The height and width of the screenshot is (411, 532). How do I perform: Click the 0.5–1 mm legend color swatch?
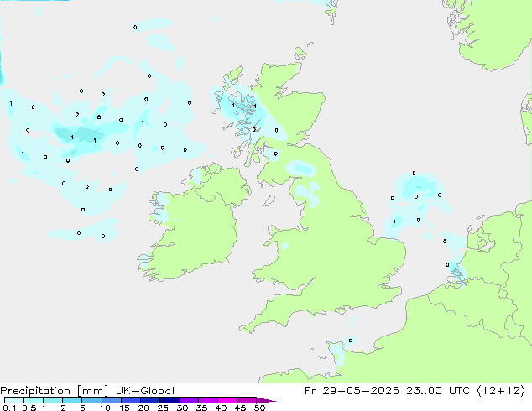click(x=34, y=400)
